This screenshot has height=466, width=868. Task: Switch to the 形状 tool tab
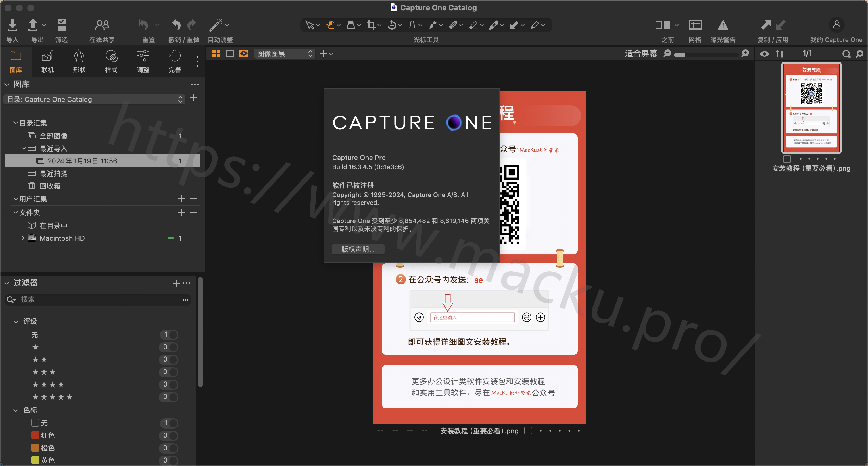tap(79, 62)
